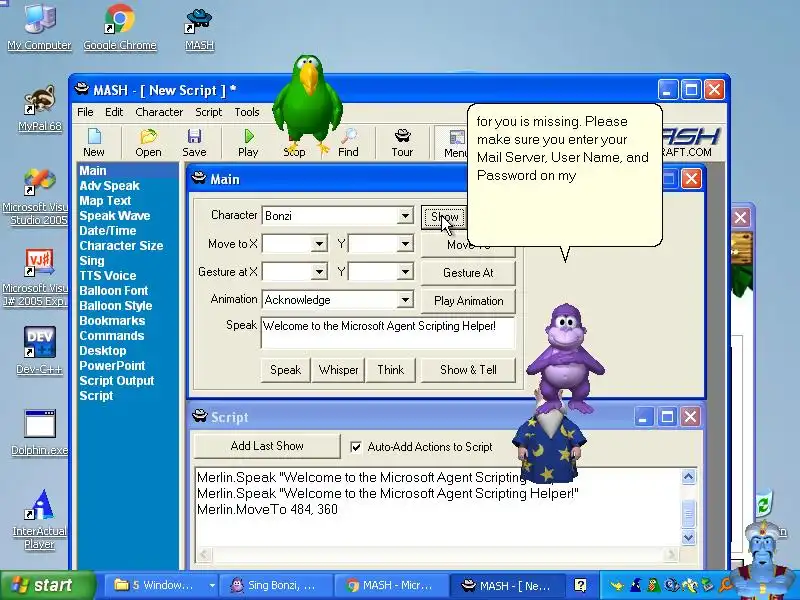Open Dolphin.exe desktop icon
800x600 pixels.
pos(39,432)
